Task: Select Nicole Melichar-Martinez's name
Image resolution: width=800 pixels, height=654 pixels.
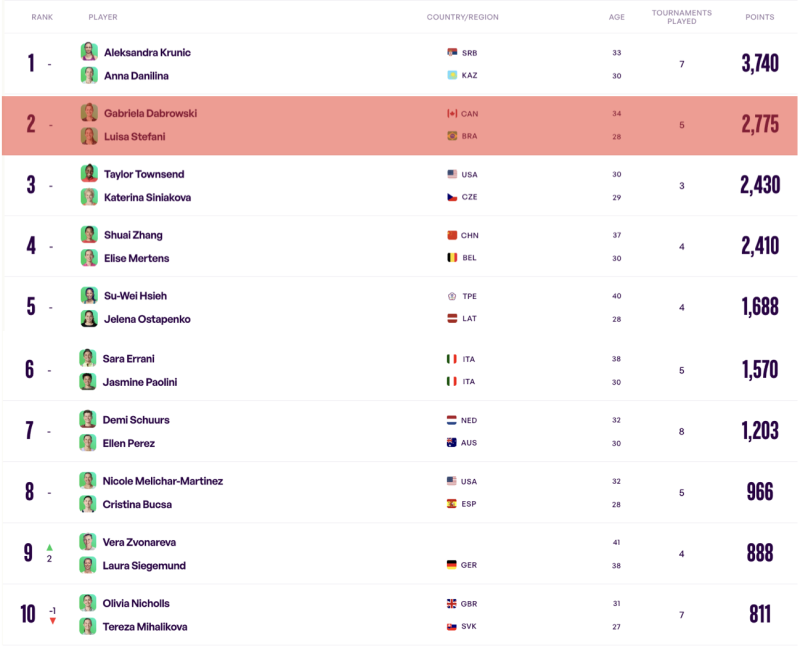Action: [163, 481]
